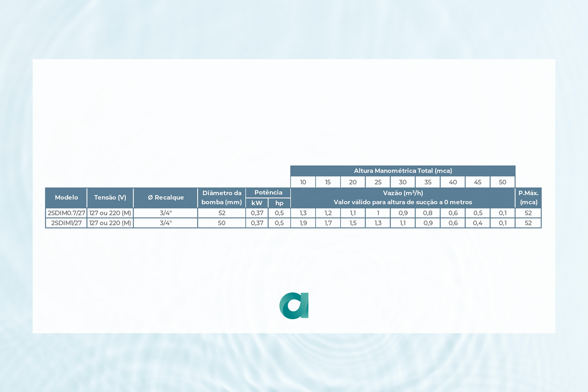This screenshot has width=588, height=392.
Task: Click the 10 mca height column header
Action: pyautogui.click(x=303, y=182)
